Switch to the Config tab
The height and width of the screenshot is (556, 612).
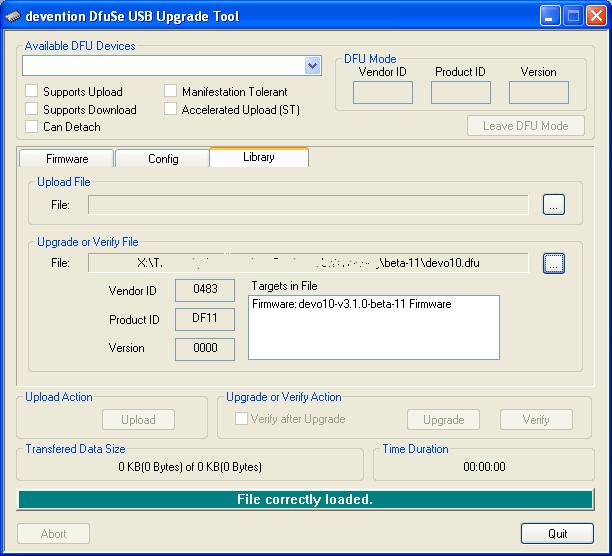[163, 159]
